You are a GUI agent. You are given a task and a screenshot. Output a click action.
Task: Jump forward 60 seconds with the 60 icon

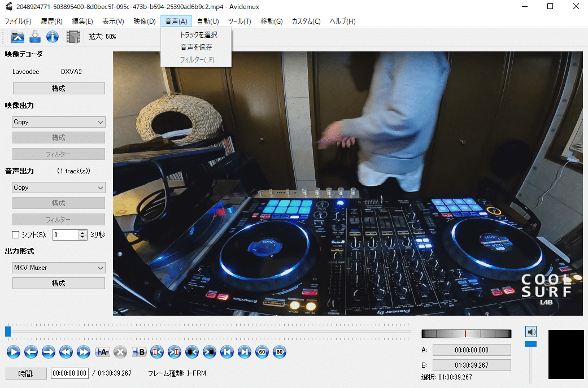tap(278, 352)
